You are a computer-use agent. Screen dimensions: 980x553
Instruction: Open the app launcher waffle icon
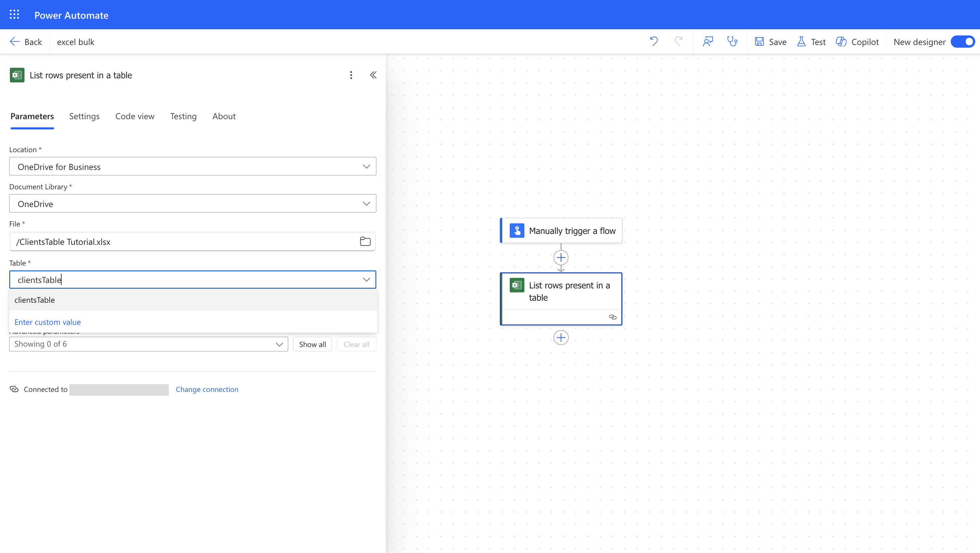click(x=14, y=14)
